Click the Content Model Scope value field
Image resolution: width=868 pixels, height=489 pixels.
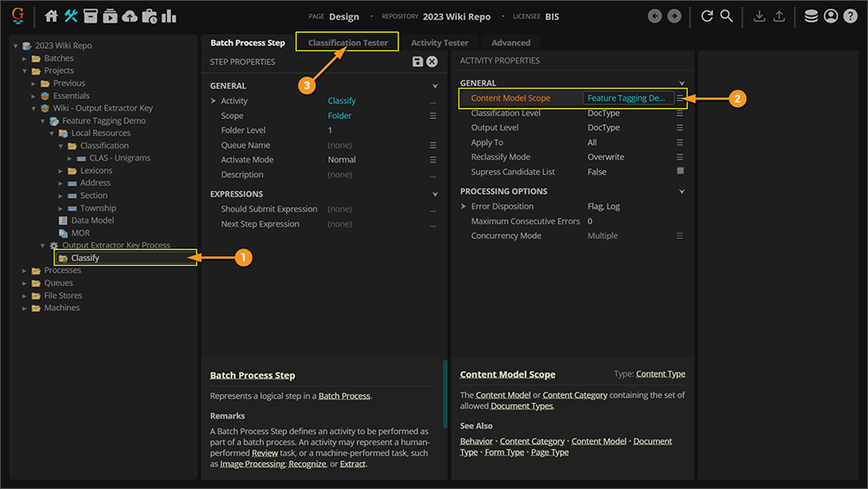pyautogui.click(x=627, y=98)
